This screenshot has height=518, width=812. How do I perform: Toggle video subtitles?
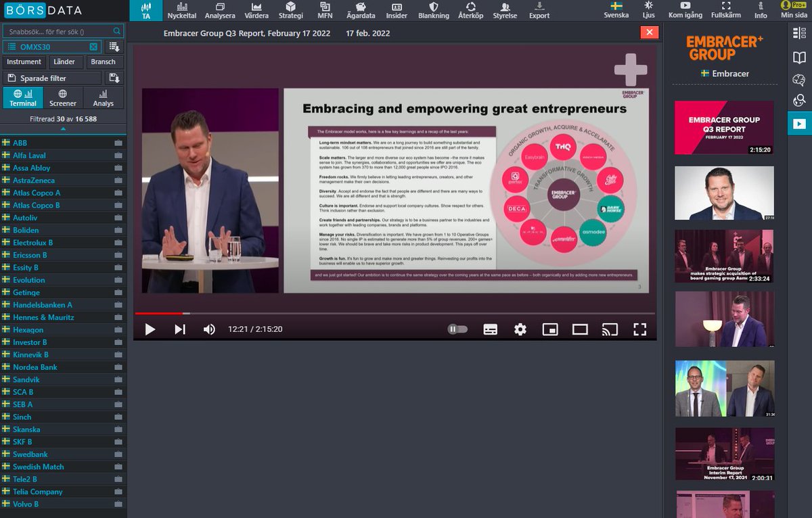[491, 329]
